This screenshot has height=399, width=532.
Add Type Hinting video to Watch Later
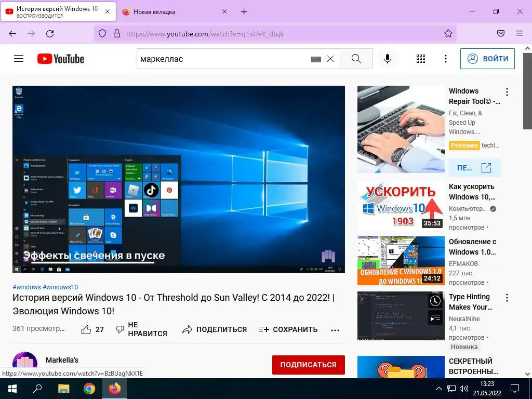(x=435, y=301)
